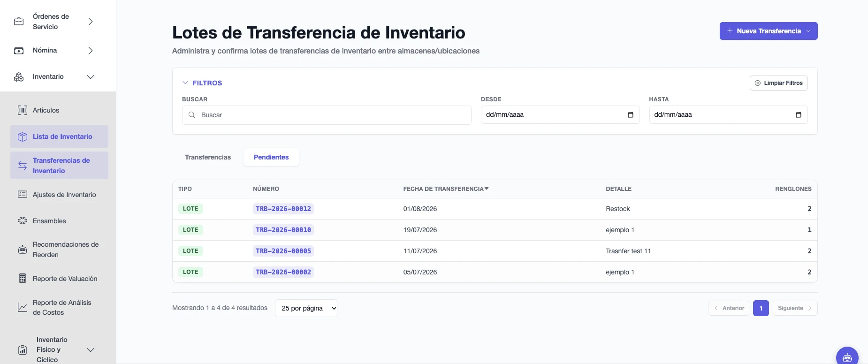Go to the Siguiente page
The height and width of the screenshot is (364, 868).
[795, 308]
